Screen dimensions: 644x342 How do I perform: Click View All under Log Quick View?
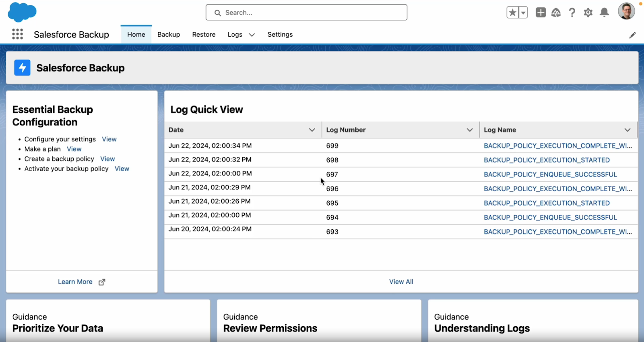tap(401, 282)
